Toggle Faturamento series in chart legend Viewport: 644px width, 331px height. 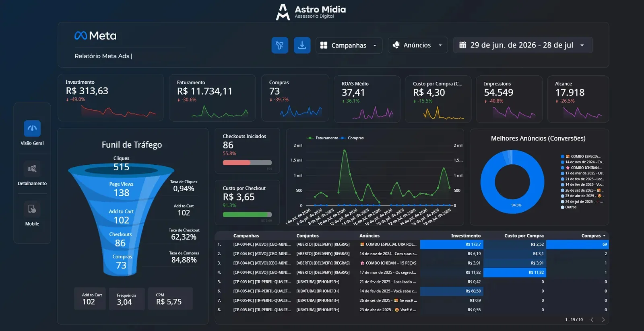[322, 138]
